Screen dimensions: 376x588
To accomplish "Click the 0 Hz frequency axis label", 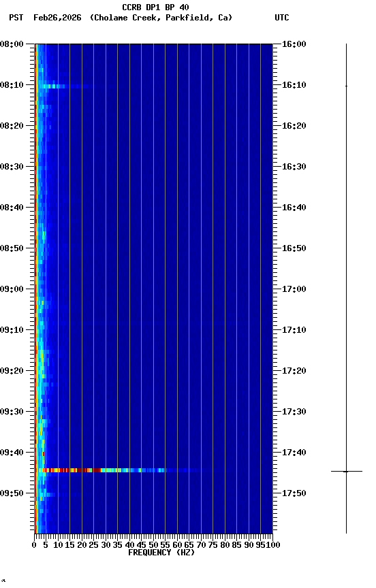I will pyautogui.click(x=34, y=545).
